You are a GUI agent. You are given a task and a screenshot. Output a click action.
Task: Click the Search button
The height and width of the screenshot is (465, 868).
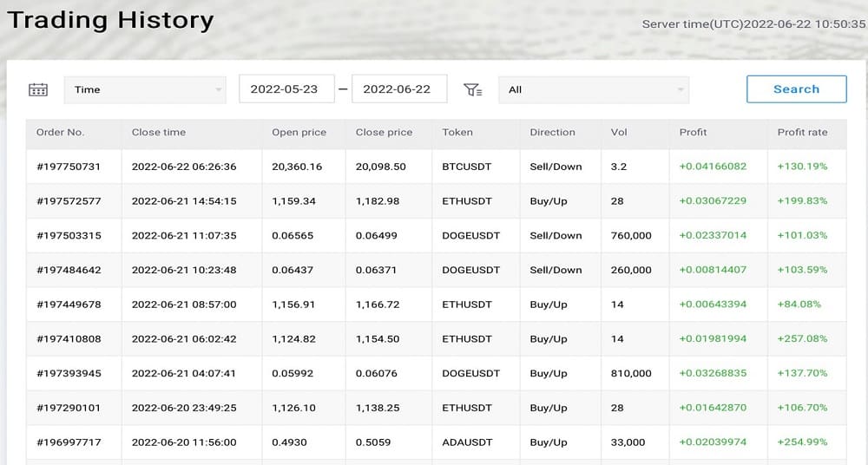(x=797, y=89)
